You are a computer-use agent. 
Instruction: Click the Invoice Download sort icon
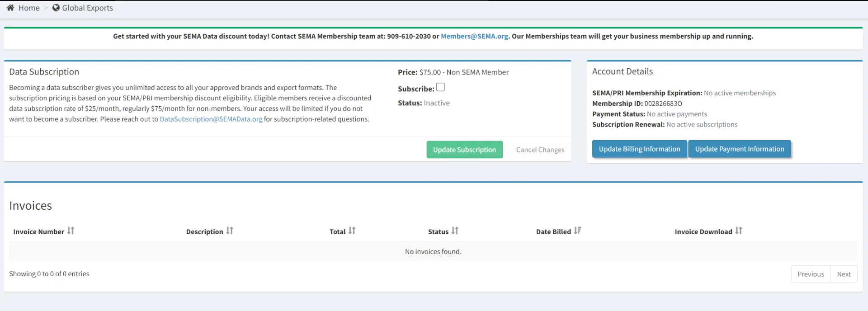tap(738, 231)
